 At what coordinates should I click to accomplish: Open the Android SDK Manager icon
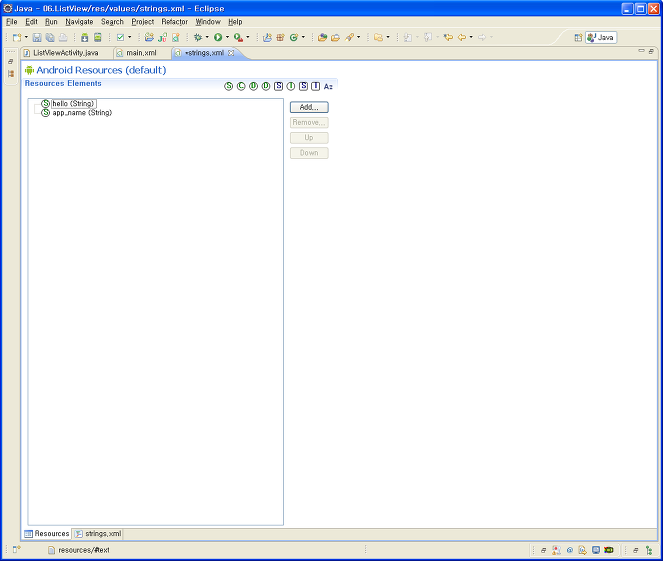(x=85, y=38)
